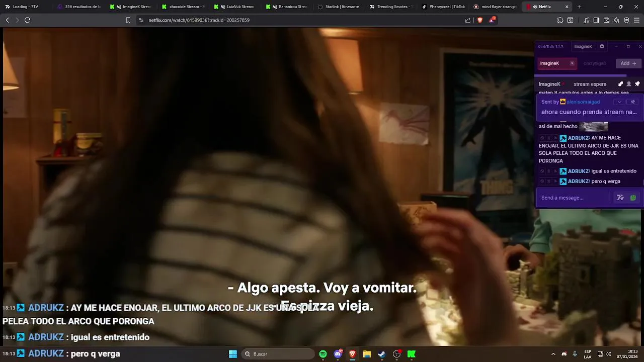Open Steam from the taskbar

pyautogui.click(x=382, y=354)
